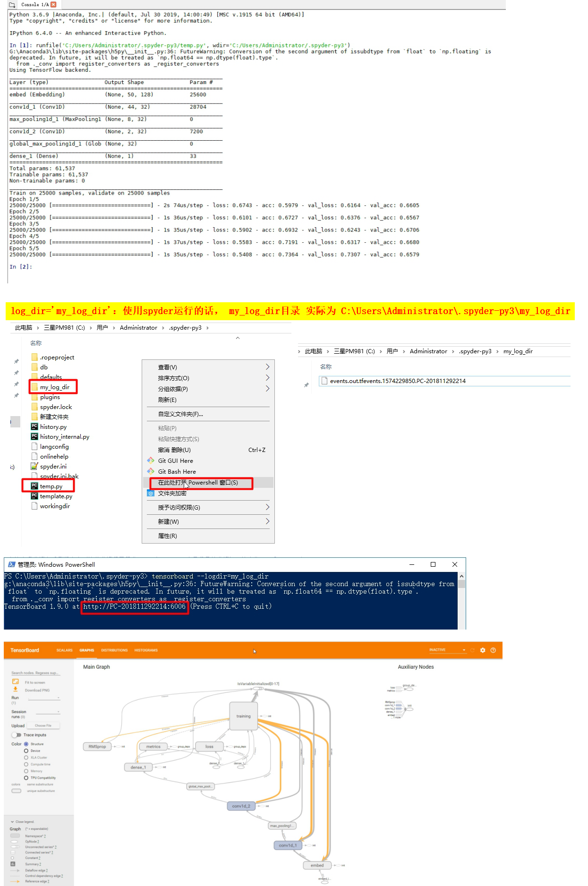Switch to the DISTRIBUTIONS tab

click(114, 650)
